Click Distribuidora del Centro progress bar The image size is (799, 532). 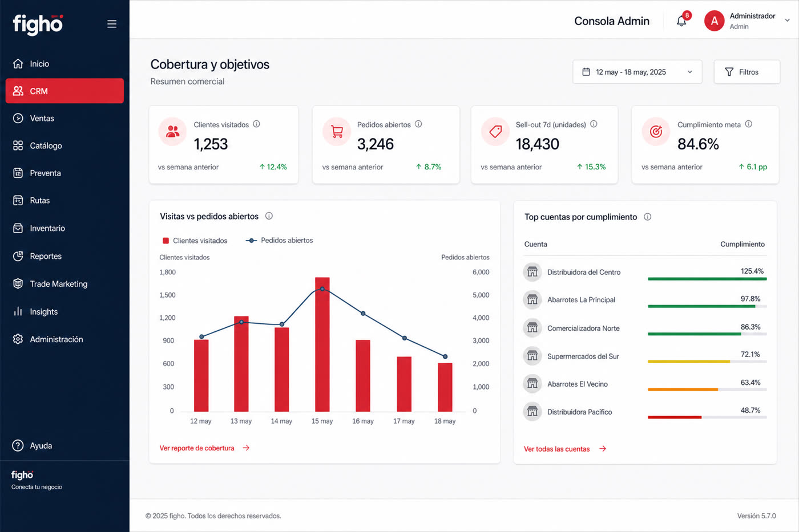(x=707, y=279)
